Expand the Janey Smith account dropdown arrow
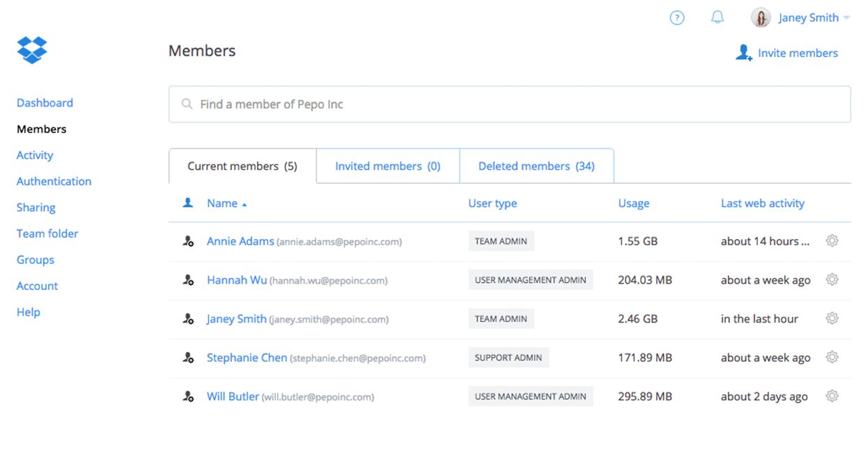Image resolution: width=868 pixels, height=453 pixels. [x=846, y=18]
